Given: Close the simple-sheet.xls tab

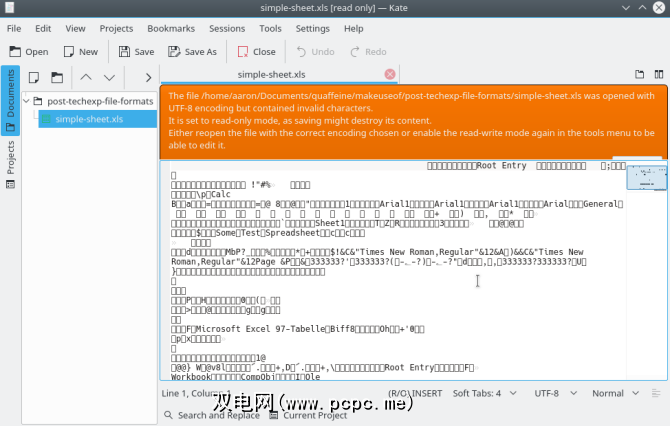Looking at the screenshot, I should click(x=390, y=74).
